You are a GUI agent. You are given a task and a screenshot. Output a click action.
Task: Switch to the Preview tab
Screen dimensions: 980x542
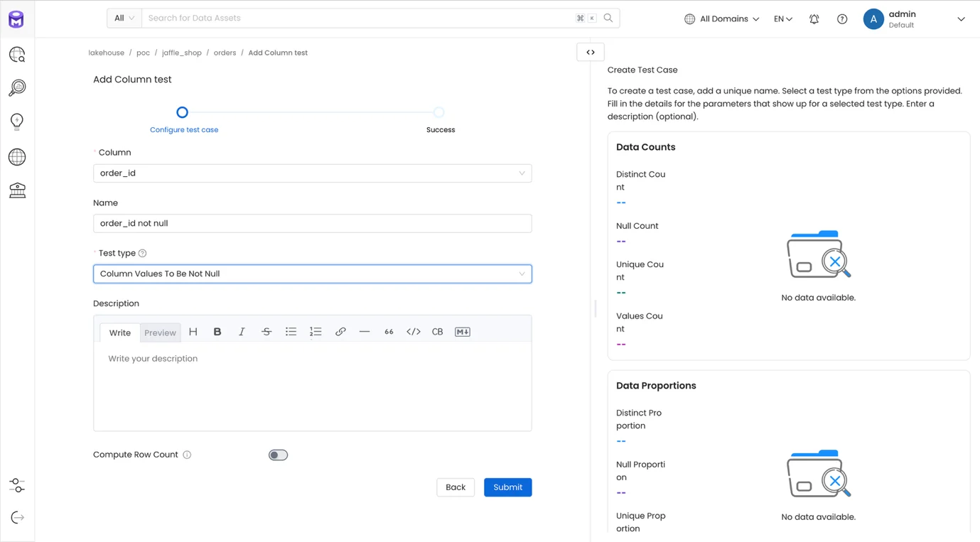click(x=160, y=332)
